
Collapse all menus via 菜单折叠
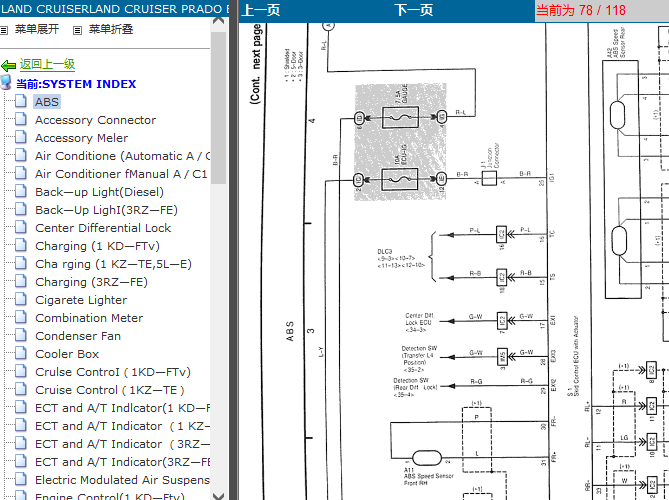point(111,29)
